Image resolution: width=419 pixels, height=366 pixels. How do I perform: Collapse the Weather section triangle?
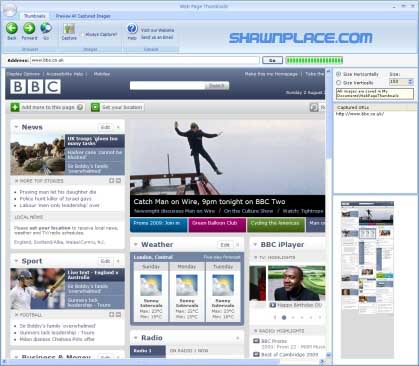point(136,244)
